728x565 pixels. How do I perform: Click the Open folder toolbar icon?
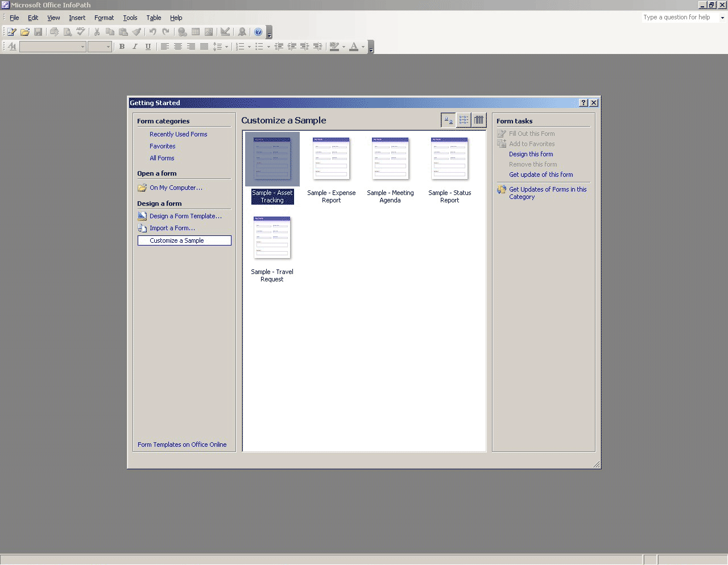pos(24,32)
